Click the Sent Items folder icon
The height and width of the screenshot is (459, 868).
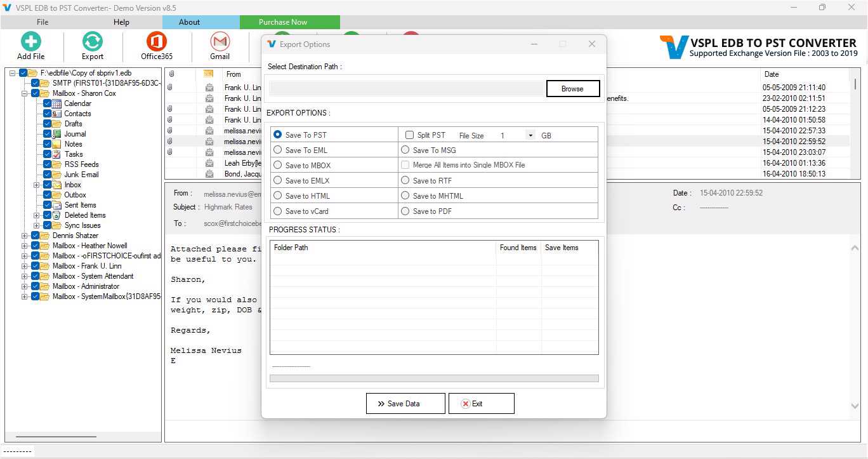click(57, 205)
